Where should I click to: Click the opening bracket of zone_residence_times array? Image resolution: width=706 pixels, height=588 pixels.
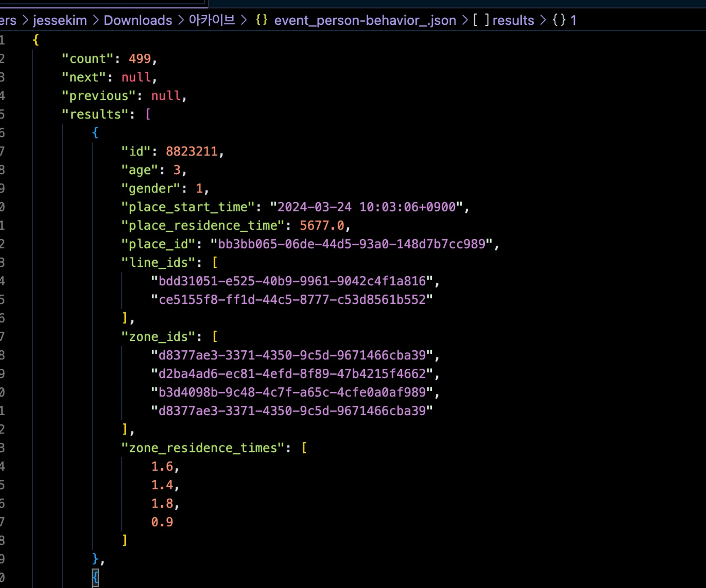tap(304, 448)
